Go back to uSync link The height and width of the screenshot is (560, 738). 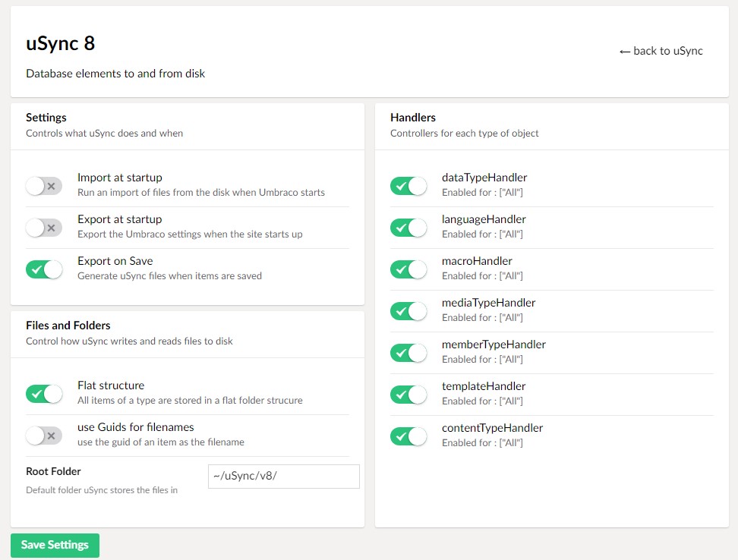tap(661, 51)
